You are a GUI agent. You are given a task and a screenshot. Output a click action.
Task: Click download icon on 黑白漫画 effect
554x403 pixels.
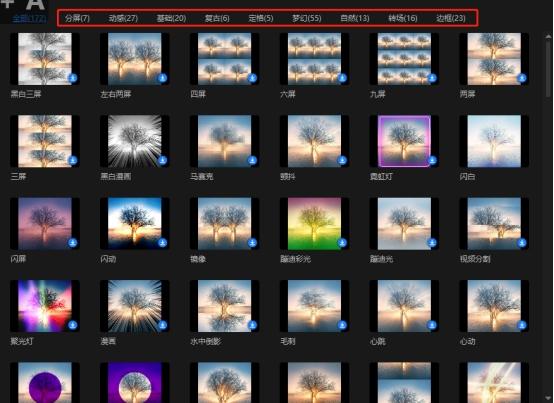coord(163,160)
